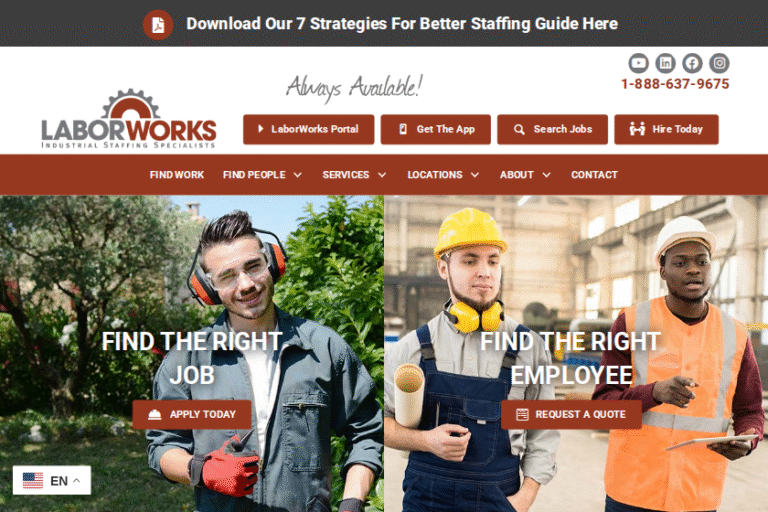The image size is (768, 512).
Task: Open the EN language selector
Action: 52,480
